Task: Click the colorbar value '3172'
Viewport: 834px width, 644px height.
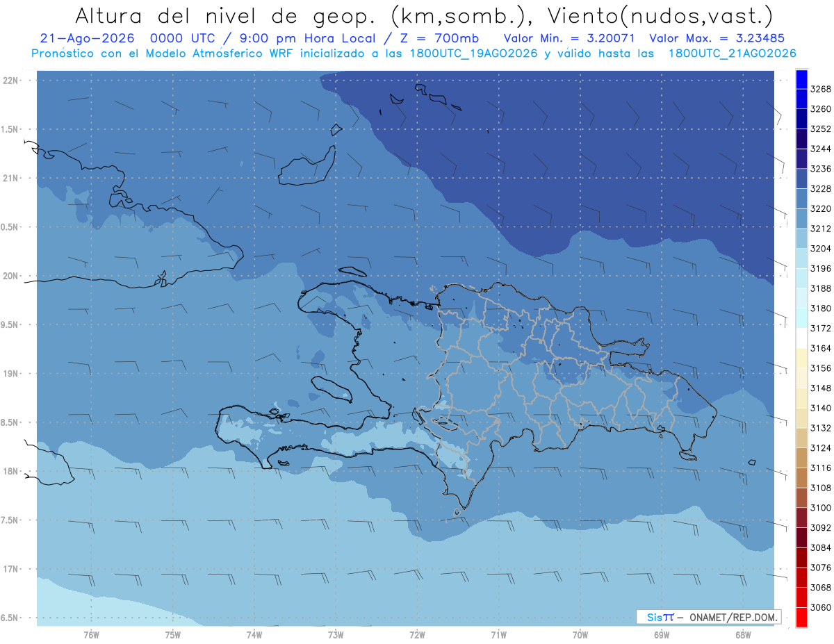Action: click(x=821, y=328)
